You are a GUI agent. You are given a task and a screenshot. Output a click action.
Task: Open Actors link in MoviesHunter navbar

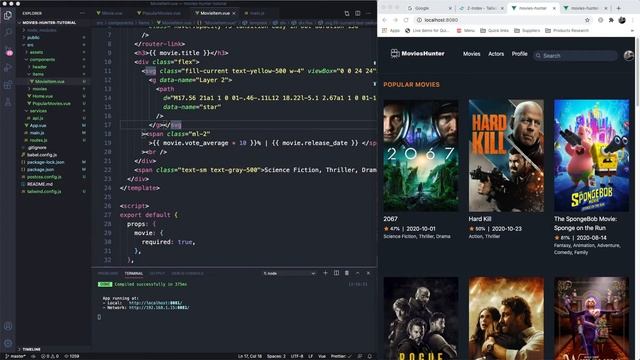[496, 54]
